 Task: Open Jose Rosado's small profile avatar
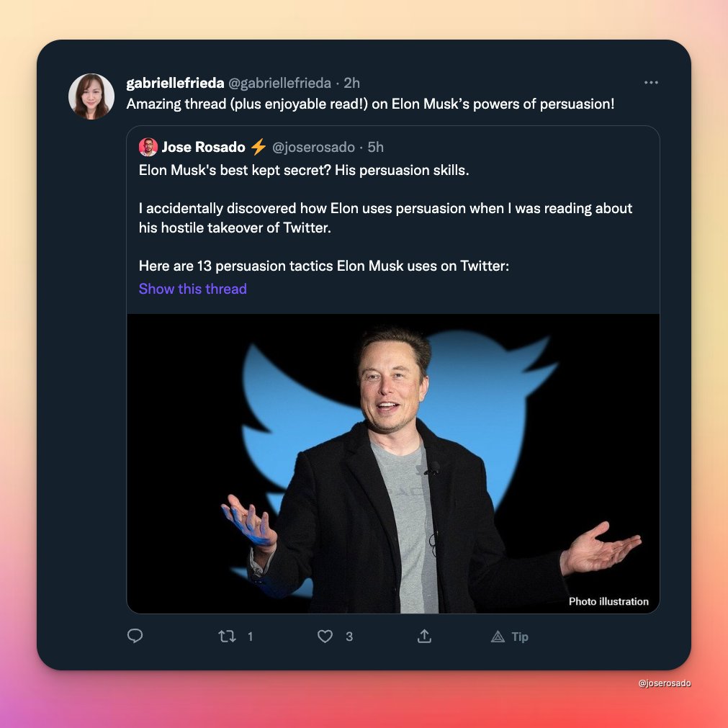[148, 147]
